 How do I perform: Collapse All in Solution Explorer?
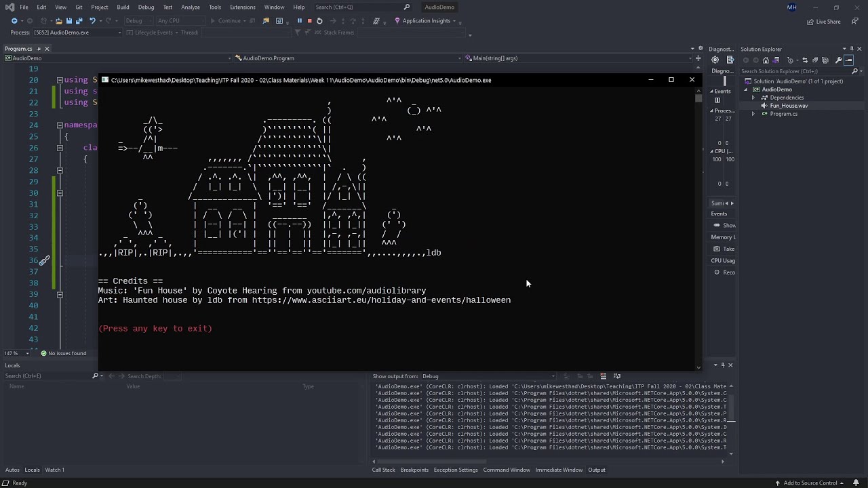(815, 60)
